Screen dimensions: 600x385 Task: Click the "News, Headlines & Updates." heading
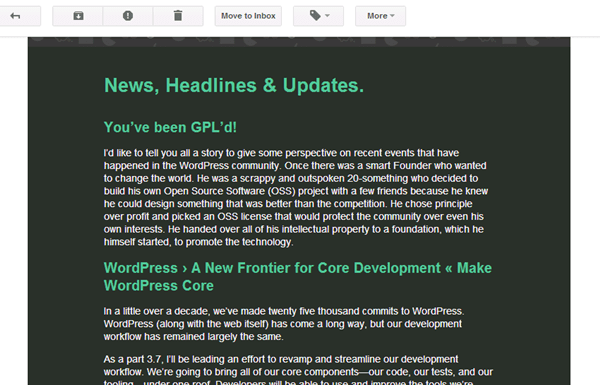234,85
